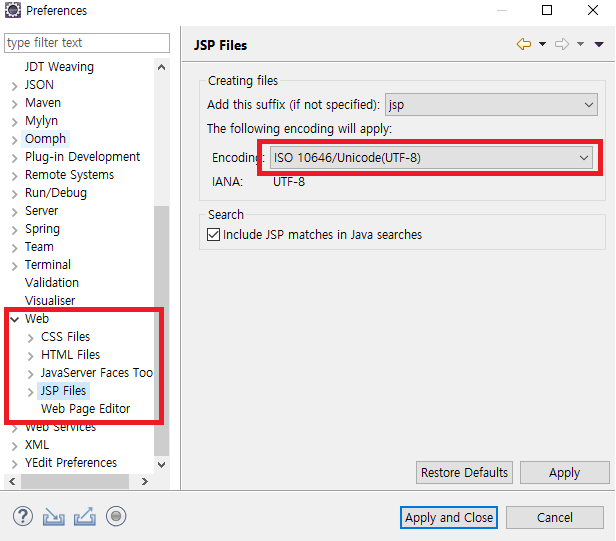Select YEdit Preferences in the tree

point(71,462)
